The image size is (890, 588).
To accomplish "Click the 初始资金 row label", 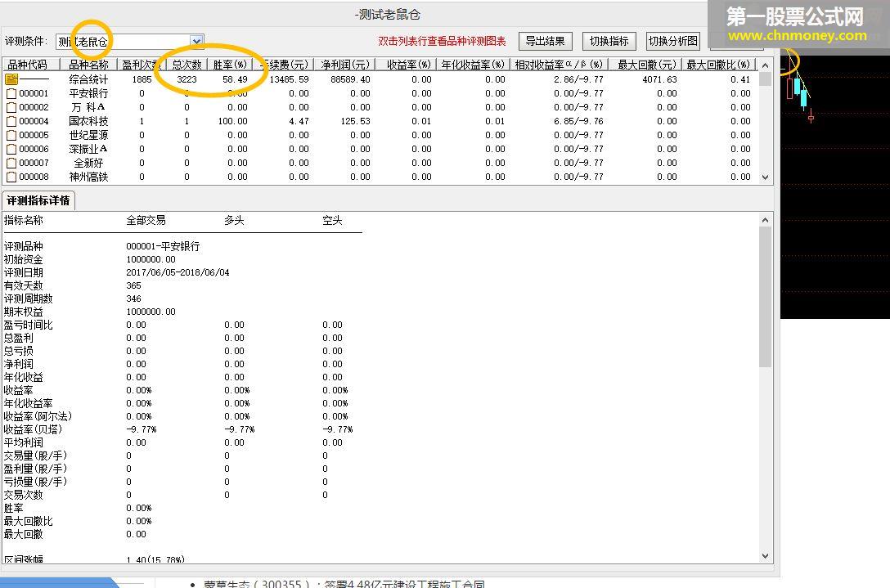I will 23,260.
